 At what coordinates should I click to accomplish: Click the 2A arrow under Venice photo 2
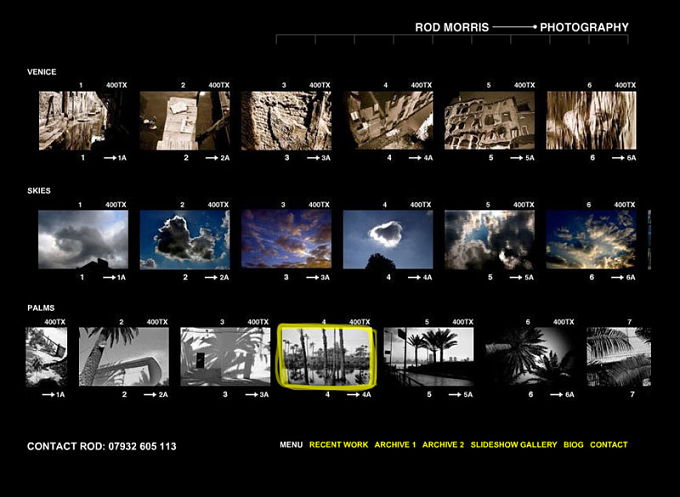(x=218, y=158)
